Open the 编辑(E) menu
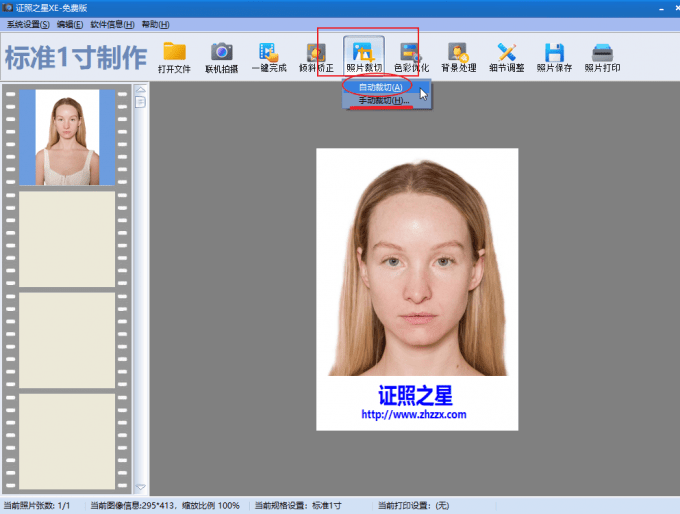The image size is (680, 514). tap(70, 25)
